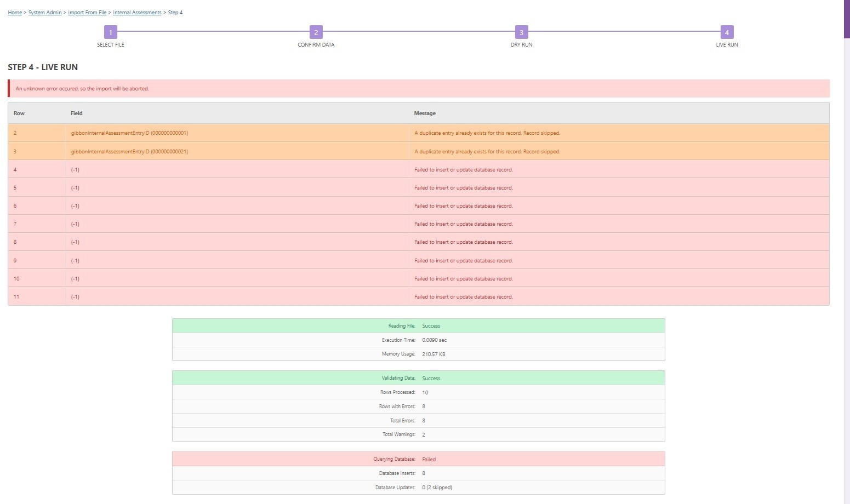Open Import From File breadcrumb link
This screenshot has height=504, width=850.
point(87,13)
